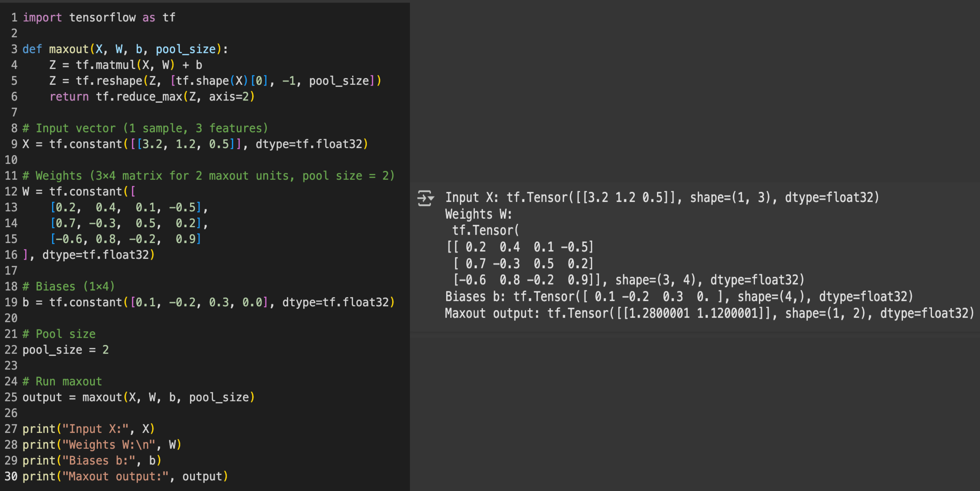This screenshot has width=980, height=491.
Task: Click the 'tf.matmul(X, W) + b' line
Action: (126, 65)
